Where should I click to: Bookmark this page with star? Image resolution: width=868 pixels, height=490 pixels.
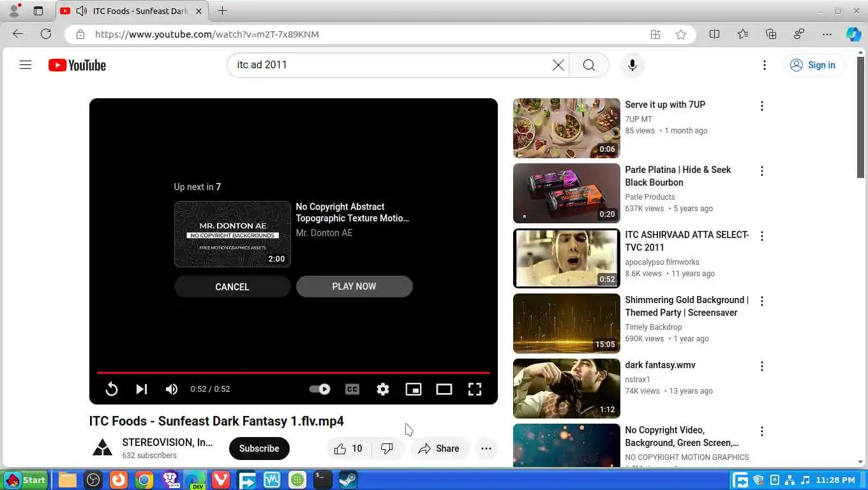click(681, 34)
